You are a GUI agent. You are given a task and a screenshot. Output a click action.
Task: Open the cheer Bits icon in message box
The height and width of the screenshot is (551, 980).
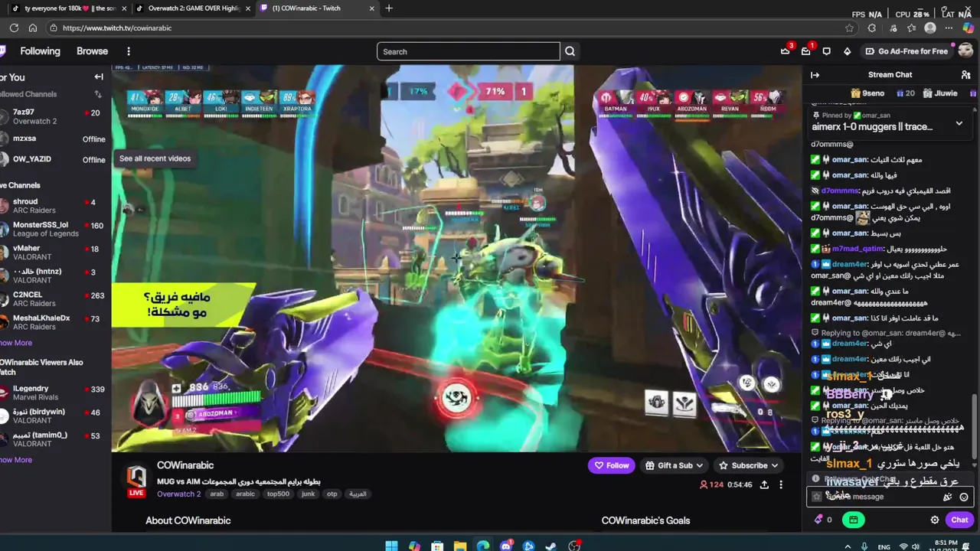pos(948,497)
